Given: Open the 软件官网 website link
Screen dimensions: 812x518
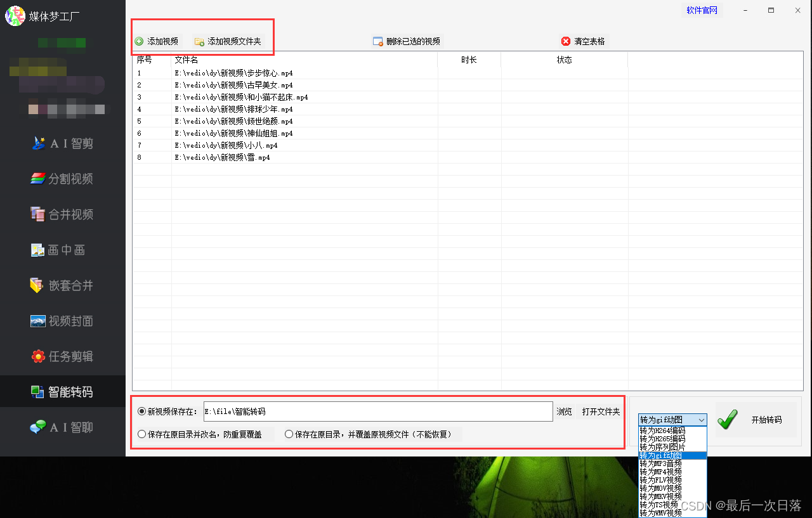Looking at the screenshot, I should click(x=702, y=10).
